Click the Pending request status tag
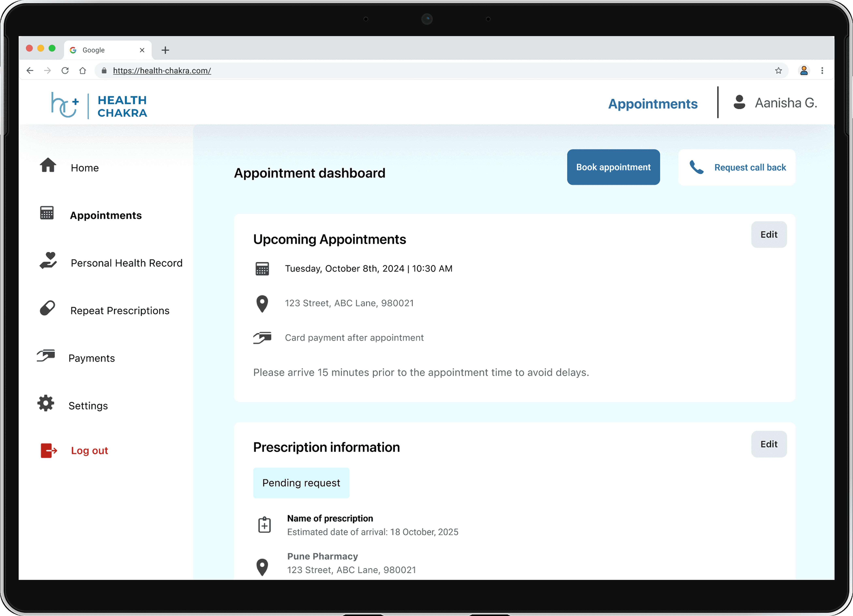Image resolution: width=853 pixels, height=616 pixels. click(x=301, y=483)
